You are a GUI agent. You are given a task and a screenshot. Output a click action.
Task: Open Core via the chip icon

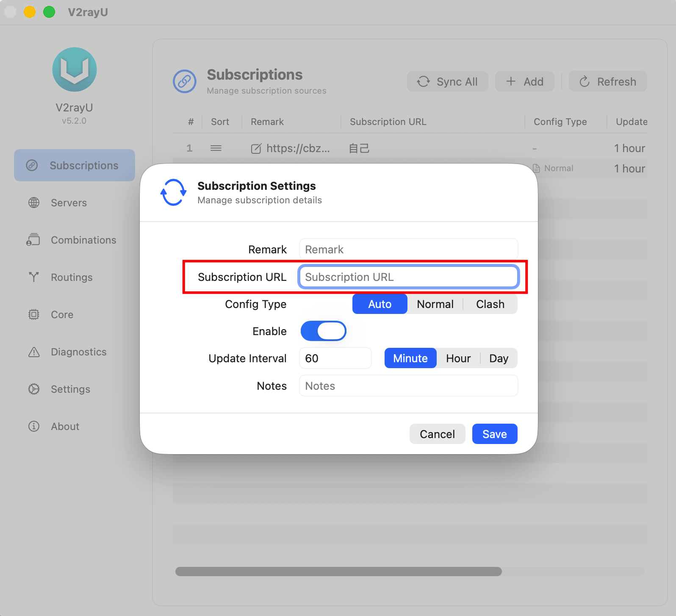34,314
